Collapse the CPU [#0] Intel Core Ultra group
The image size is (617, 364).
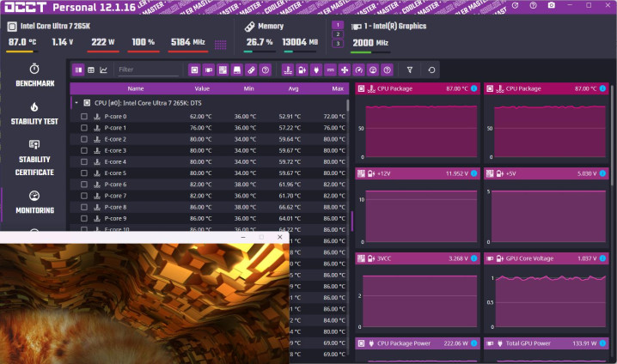[x=76, y=102]
